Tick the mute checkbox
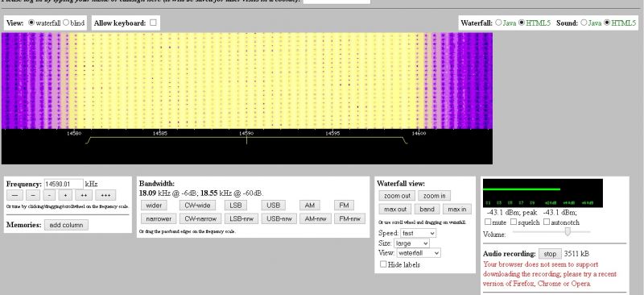The width and height of the screenshot is (644, 295). tap(488, 222)
